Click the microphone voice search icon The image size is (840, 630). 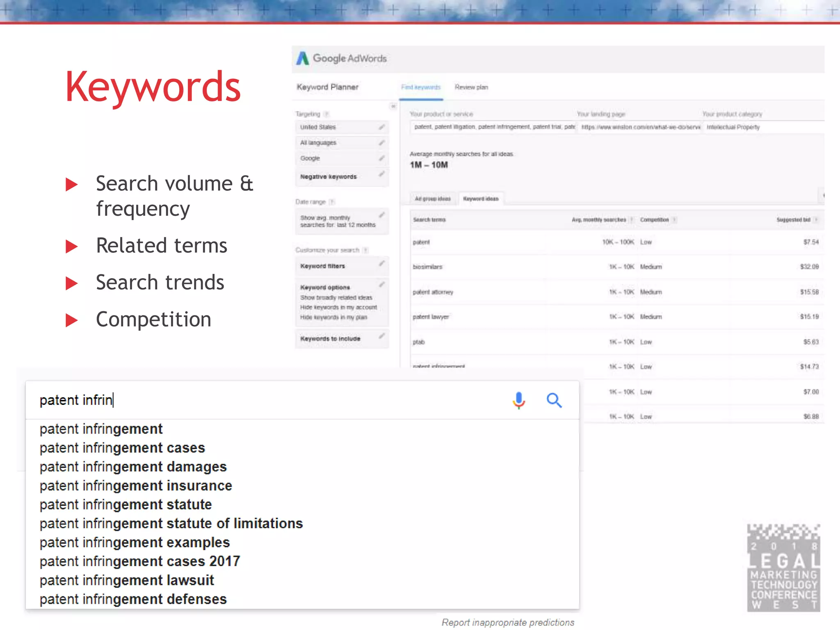tap(519, 400)
